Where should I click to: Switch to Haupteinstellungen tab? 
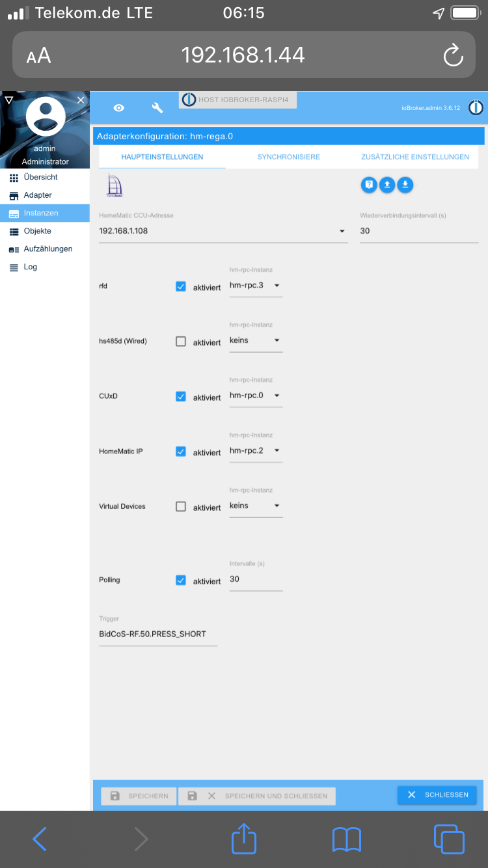point(162,157)
